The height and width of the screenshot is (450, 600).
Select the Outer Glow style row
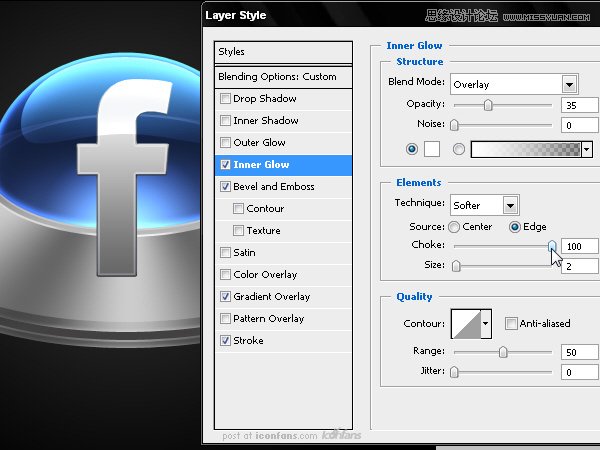click(x=283, y=143)
